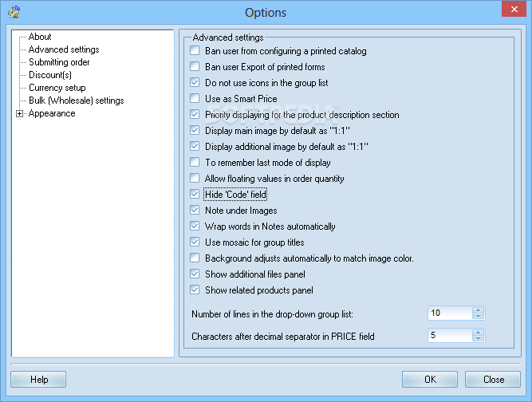
Task: Click the Options dialog title bar app icon
Action: (13, 12)
